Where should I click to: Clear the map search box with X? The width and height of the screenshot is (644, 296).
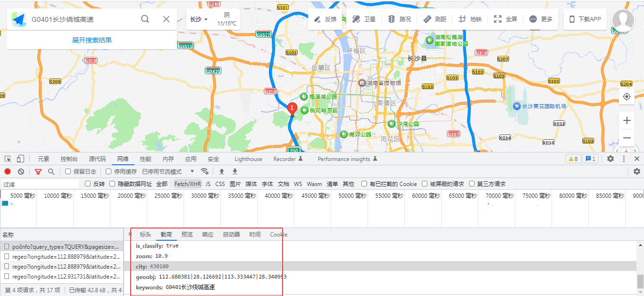166,19
